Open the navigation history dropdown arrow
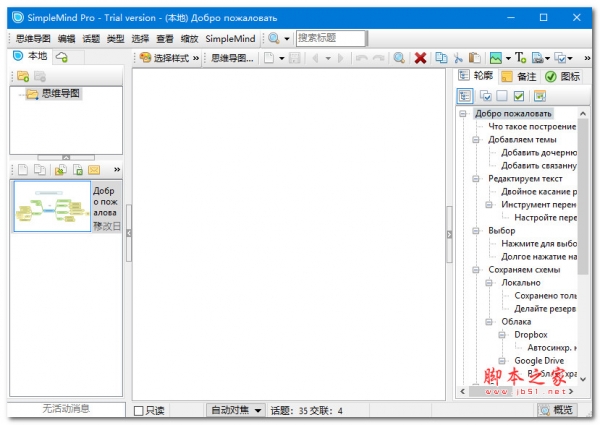Viewport: 600px width, 425px height. [x=328, y=59]
